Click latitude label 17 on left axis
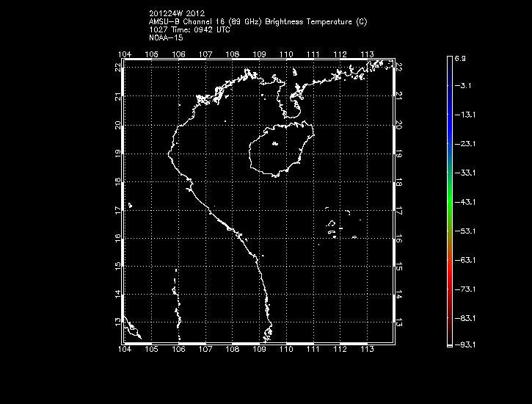This screenshot has width=532, height=404. [x=117, y=209]
